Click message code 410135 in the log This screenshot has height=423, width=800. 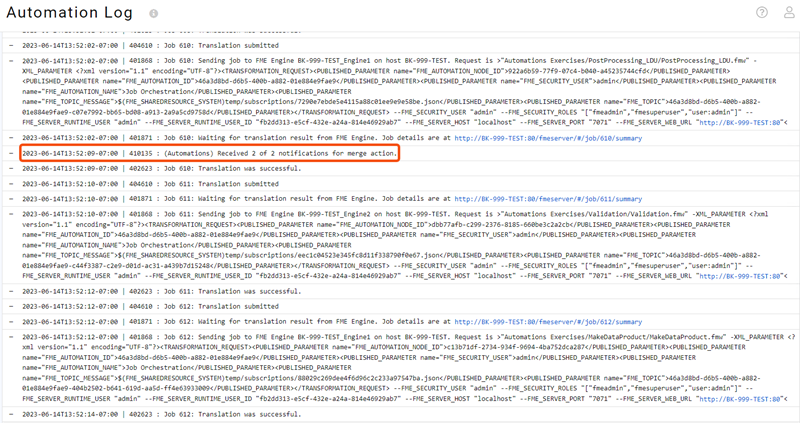(x=140, y=153)
